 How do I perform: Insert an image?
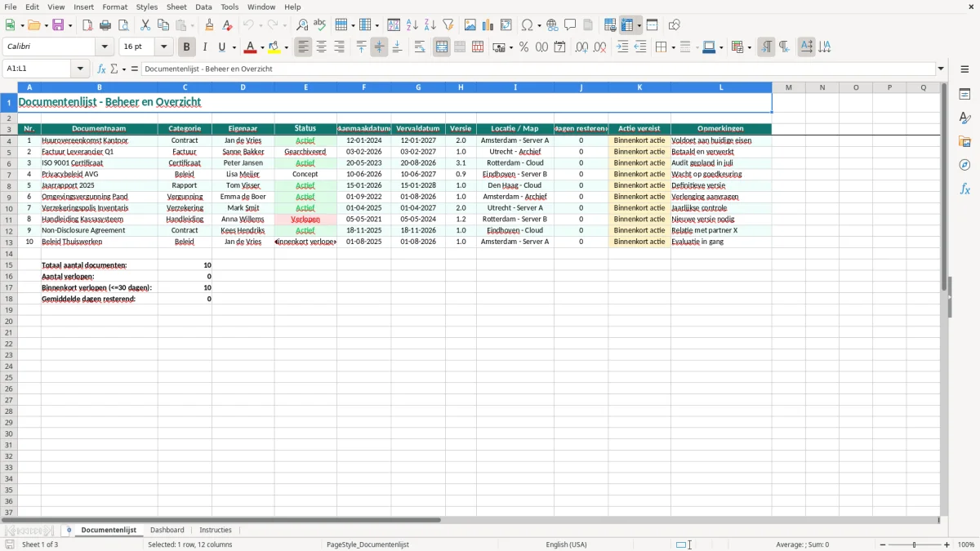click(470, 25)
